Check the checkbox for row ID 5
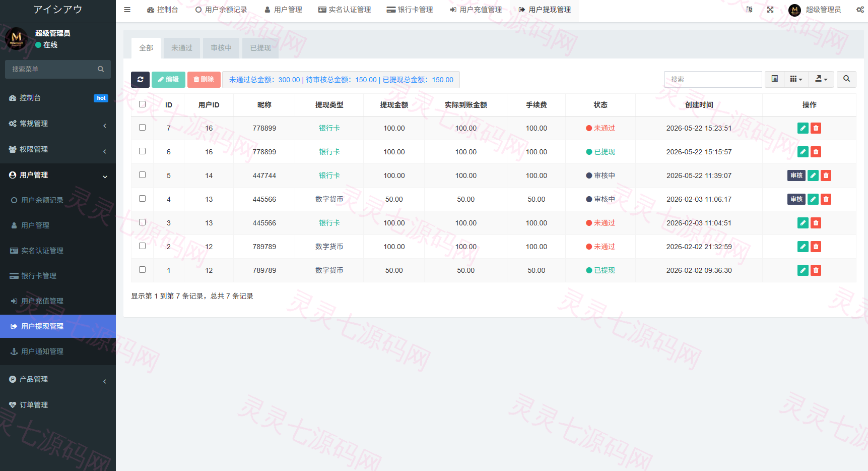This screenshot has width=868, height=471. tap(143, 175)
